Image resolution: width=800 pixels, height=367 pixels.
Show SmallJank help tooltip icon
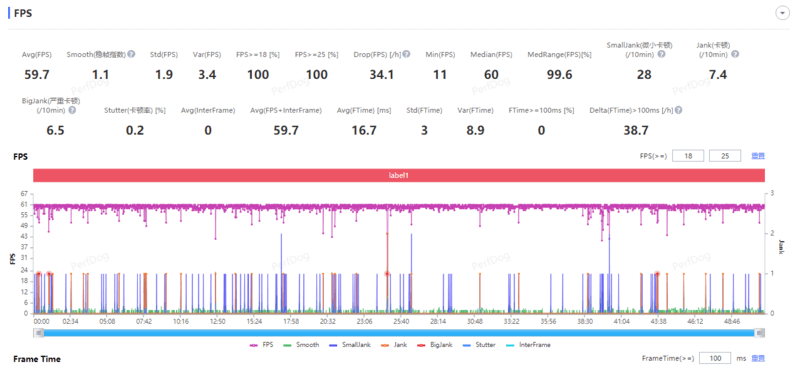[x=661, y=54]
